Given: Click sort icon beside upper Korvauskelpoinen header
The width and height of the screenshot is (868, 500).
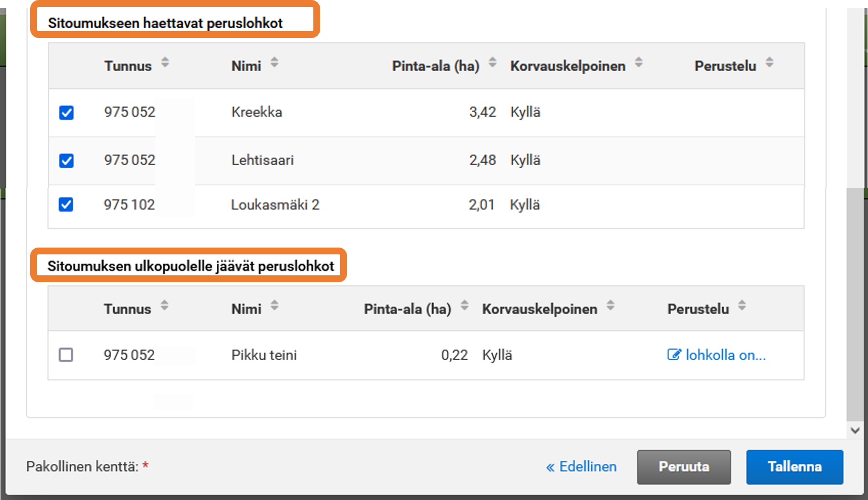Looking at the screenshot, I should 638,62.
